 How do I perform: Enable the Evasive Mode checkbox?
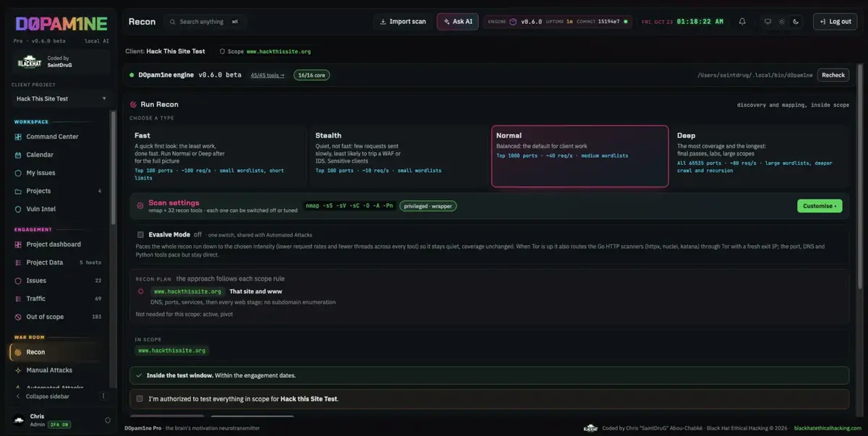(x=140, y=234)
